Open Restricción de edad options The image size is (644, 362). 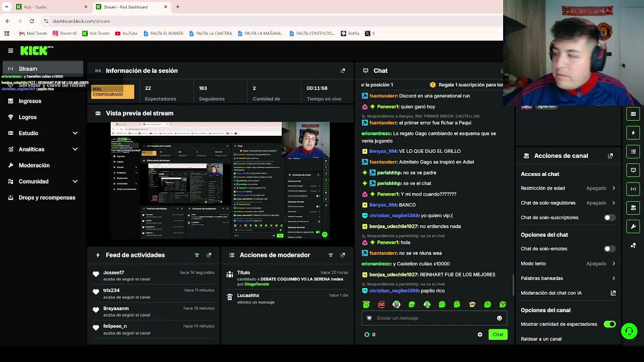tap(568, 188)
